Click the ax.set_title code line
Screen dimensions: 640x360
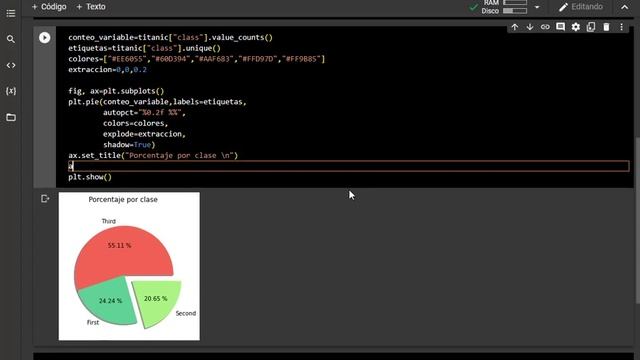point(153,156)
